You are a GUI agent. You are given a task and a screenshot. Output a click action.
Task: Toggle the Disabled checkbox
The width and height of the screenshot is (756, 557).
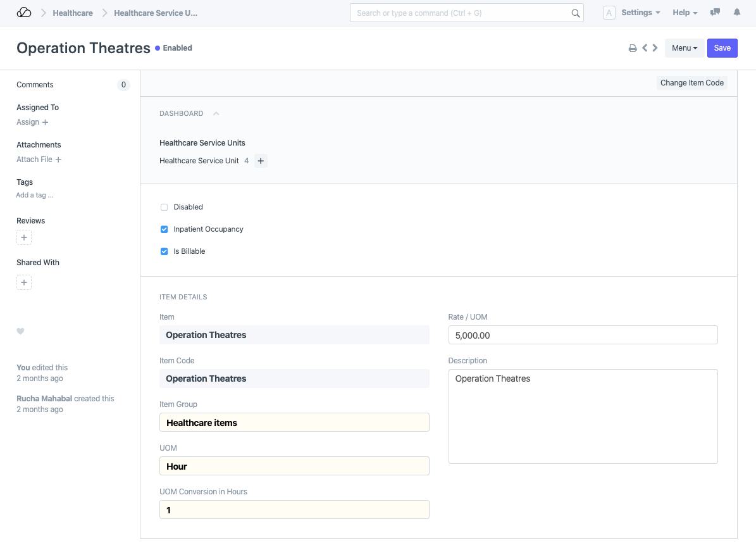[164, 207]
